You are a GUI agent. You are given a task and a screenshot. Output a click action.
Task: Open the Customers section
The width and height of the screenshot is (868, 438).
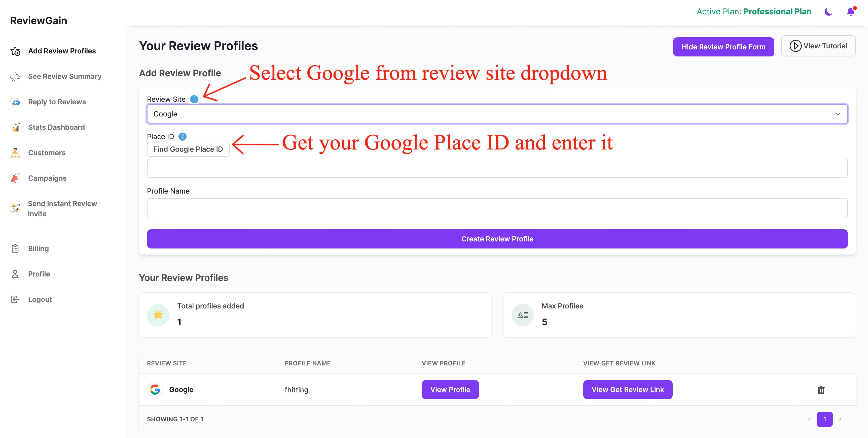pyautogui.click(x=47, y=153)
